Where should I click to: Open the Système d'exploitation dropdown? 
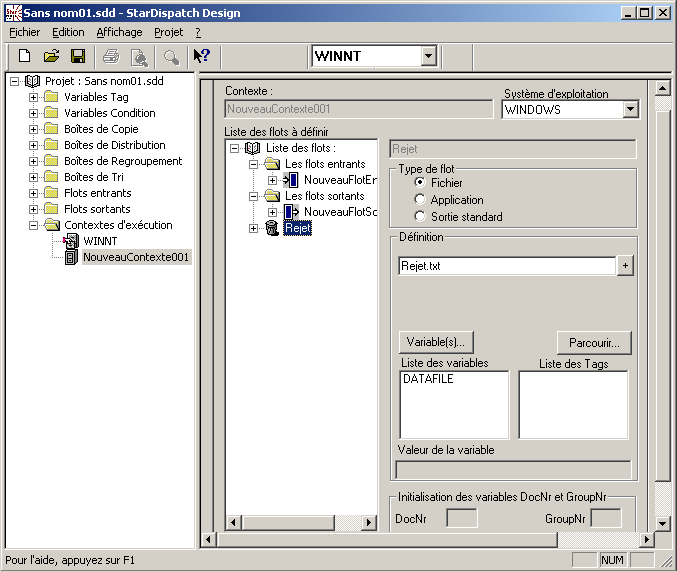click(630, 110)
